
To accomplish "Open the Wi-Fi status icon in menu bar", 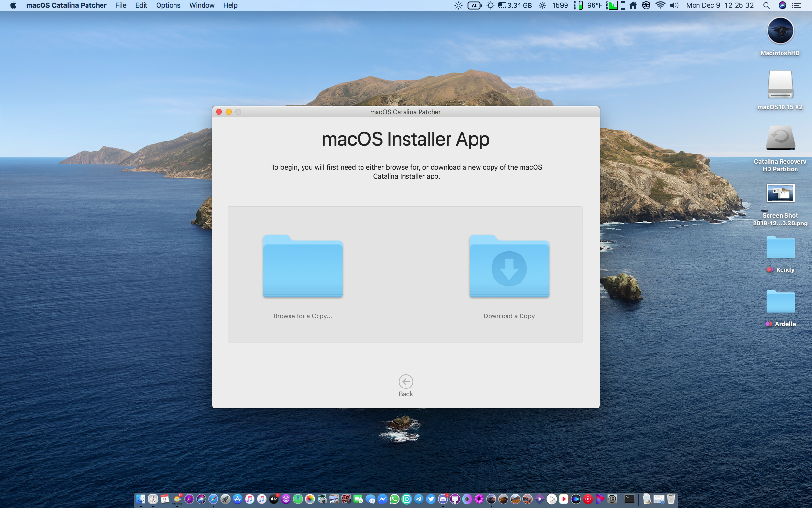I will [661, 6].
